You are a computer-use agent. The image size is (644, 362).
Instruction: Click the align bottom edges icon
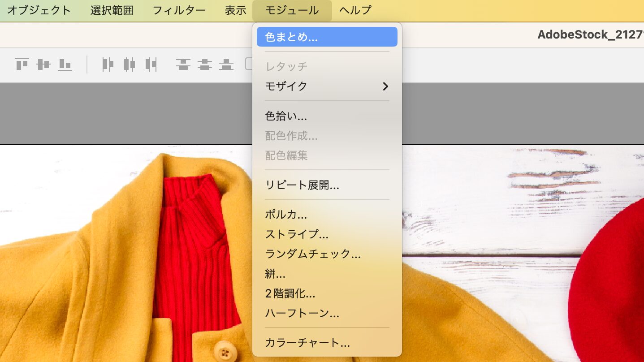click(x=65, y=65)
